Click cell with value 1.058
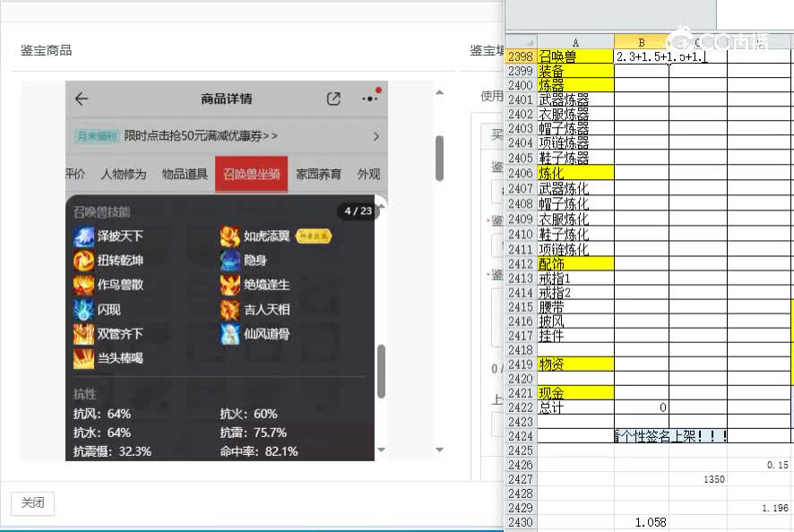 tap(641, 522)
